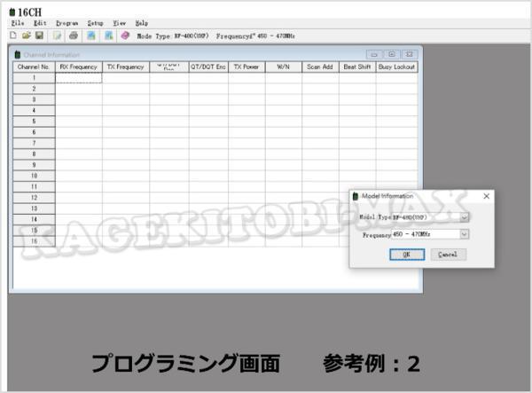Open the View menu
The image size is (532, 393).
[x=119, y=23]
